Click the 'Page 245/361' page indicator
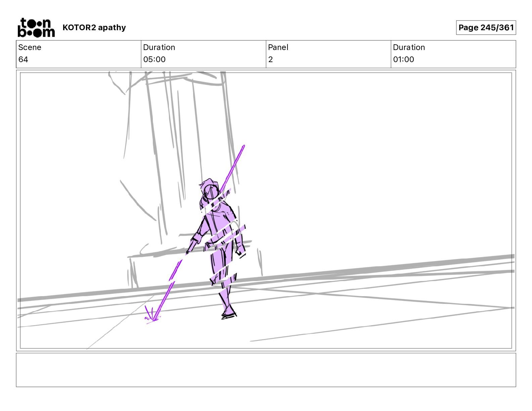The width and height of the screenshot is (532, 411). tap(486, 28)
